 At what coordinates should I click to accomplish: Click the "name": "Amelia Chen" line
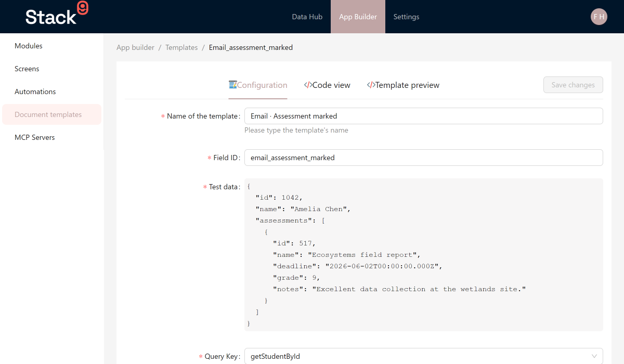(303, 209)
